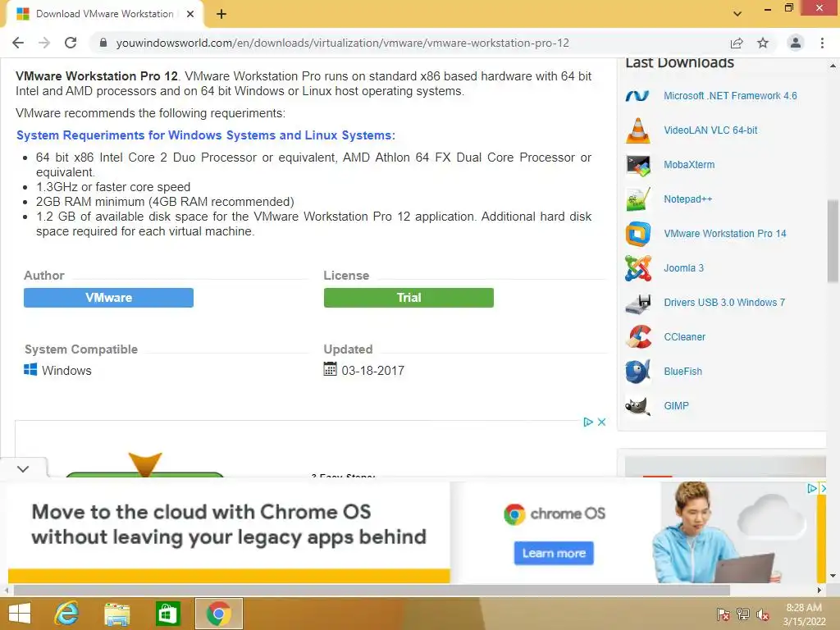Viewport: 840px width, 630px height.
Task: Launch Internet Explorer from taskbar
Action: [x=66, y=614]
